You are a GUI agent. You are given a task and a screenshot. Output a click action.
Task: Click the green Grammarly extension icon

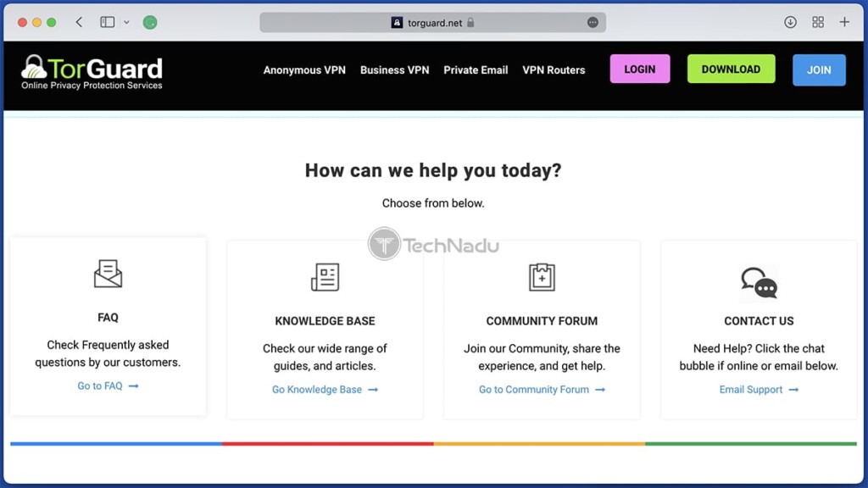point(150,22)
